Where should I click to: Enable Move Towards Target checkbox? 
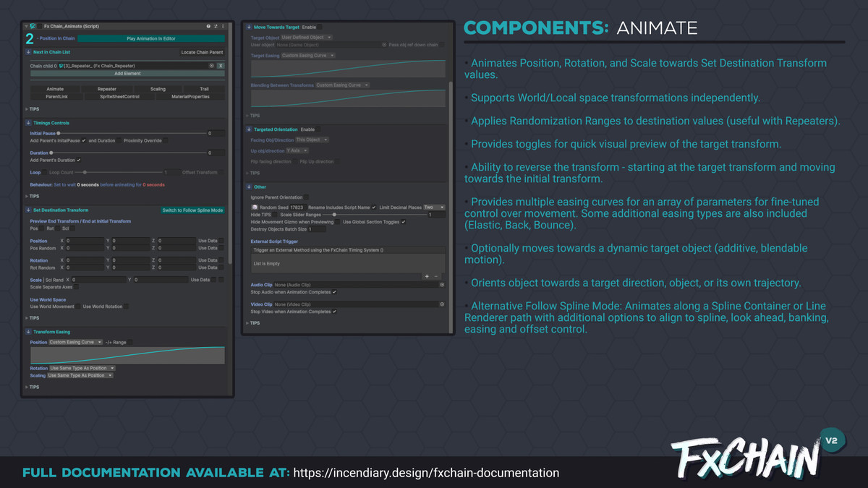point(320,27)
